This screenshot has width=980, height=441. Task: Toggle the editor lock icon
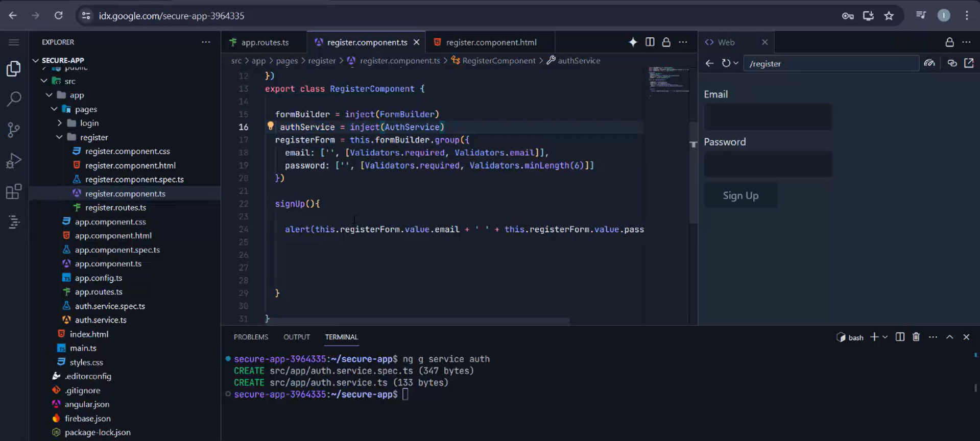tap(666, 42)
